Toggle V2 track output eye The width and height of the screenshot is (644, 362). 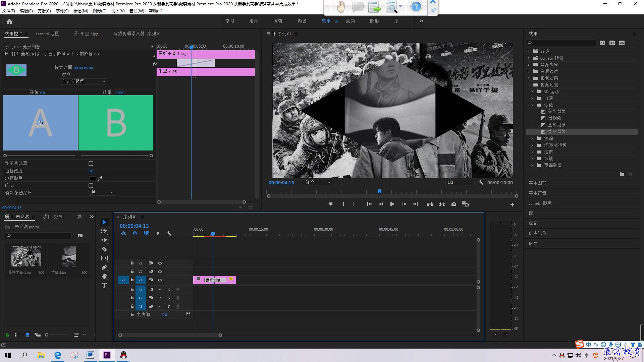[x=160, y=272]
